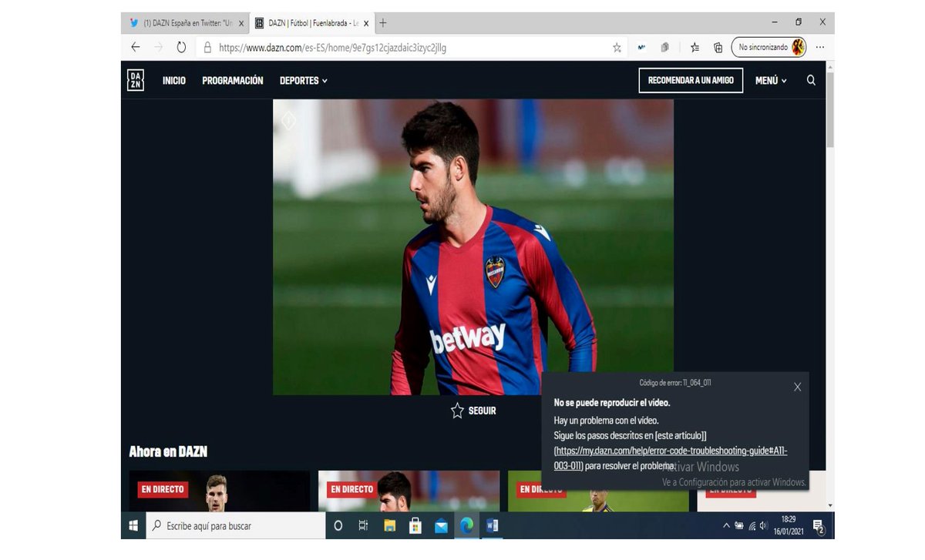925x560 pixels.
Task: Go back in browser history
Action: (136, 47)
